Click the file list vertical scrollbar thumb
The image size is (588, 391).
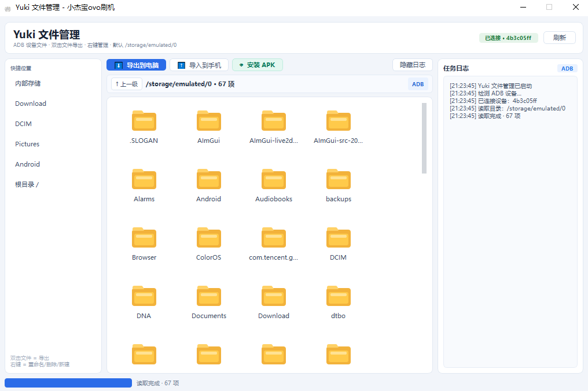pyautogui.click(x=424, y=138)
